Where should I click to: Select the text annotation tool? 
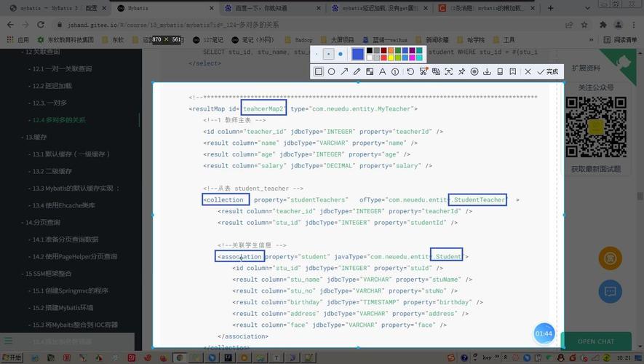pos(383,72)
